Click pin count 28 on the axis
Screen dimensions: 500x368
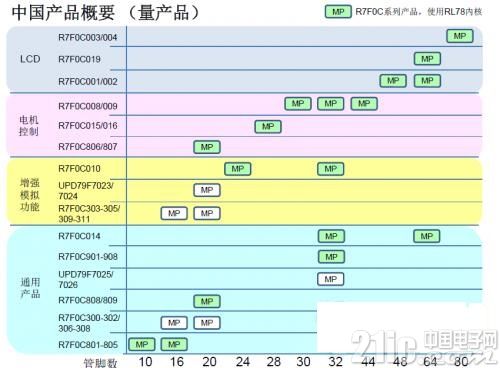point(274,362)
